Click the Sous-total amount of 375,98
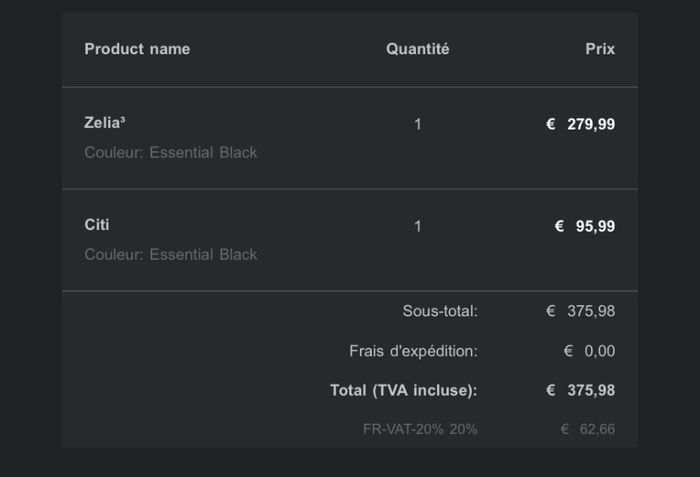Image resolution: width=700 pixels, height=477 pixels. click(x=591, y=311)
